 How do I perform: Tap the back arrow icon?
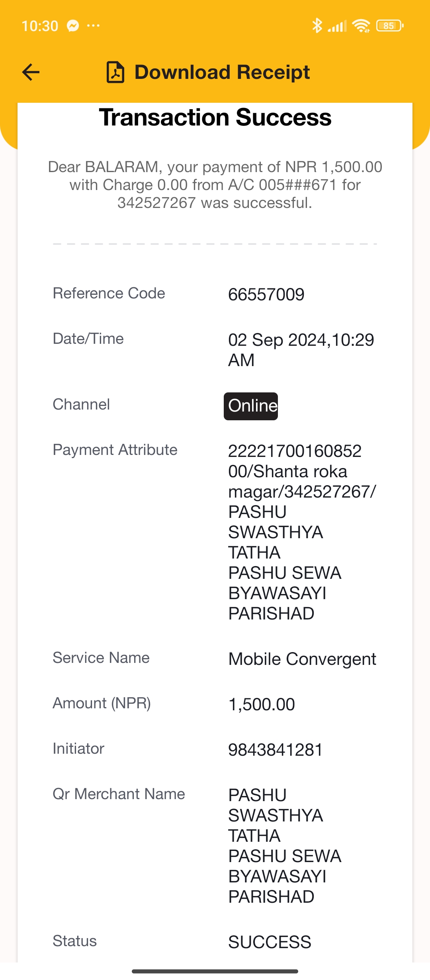(x=31, y=72)
